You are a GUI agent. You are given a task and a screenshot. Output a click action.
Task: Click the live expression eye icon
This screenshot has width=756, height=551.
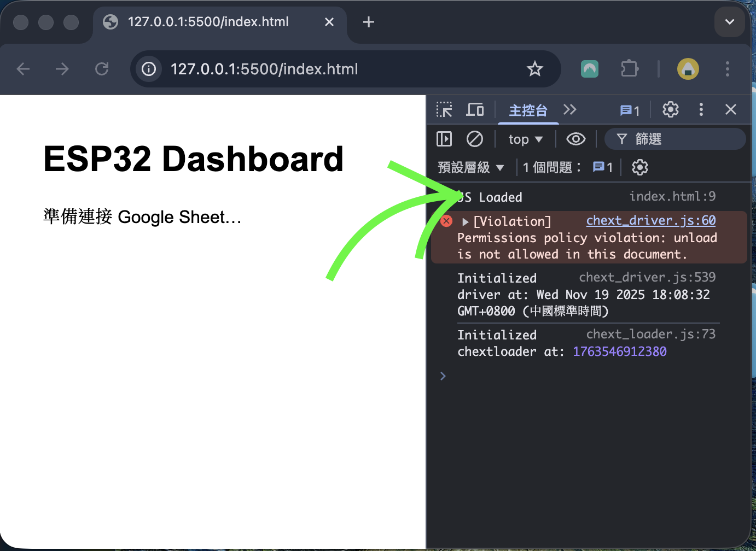575,139
